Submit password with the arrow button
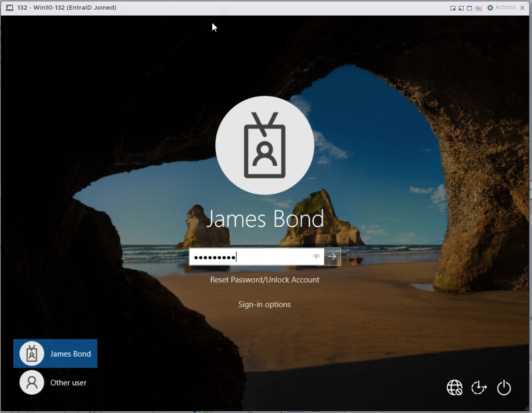Image resolution: width=532 pixels, height=413 pixels. click(332, 257)
